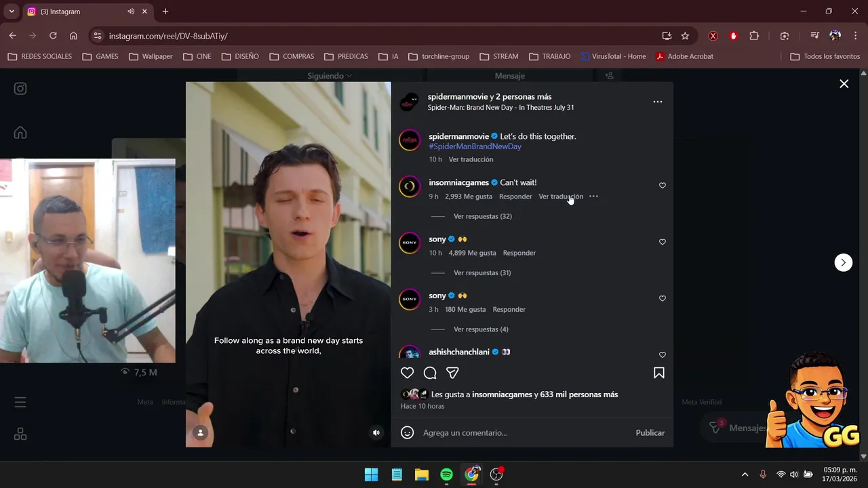Open the TRABAJO bookmark folder

coord(549,56)
